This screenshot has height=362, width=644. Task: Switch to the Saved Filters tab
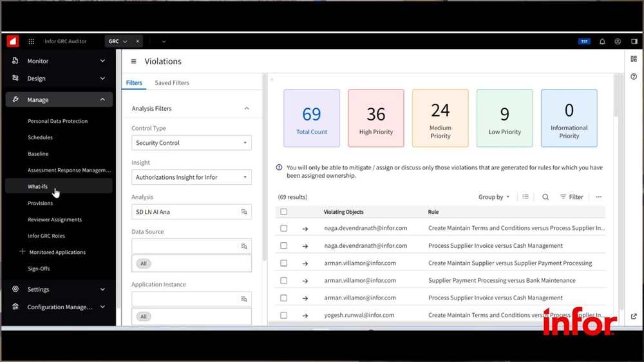coord(172,82)
